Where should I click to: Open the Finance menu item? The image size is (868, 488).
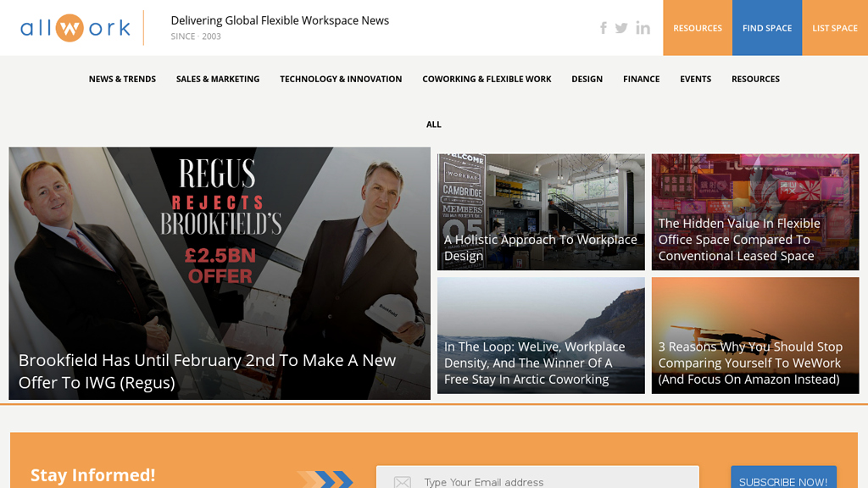click(x=641, y=79)
